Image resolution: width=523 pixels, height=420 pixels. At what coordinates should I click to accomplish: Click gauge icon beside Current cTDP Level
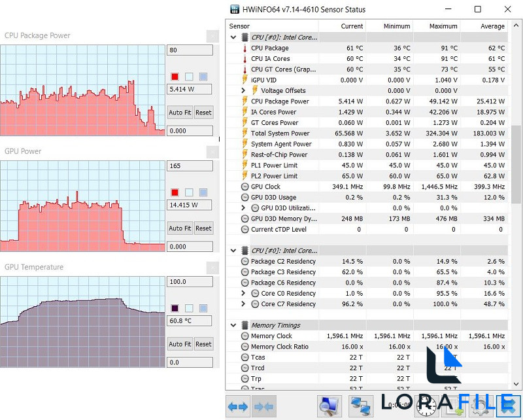[x=245, y=230]
